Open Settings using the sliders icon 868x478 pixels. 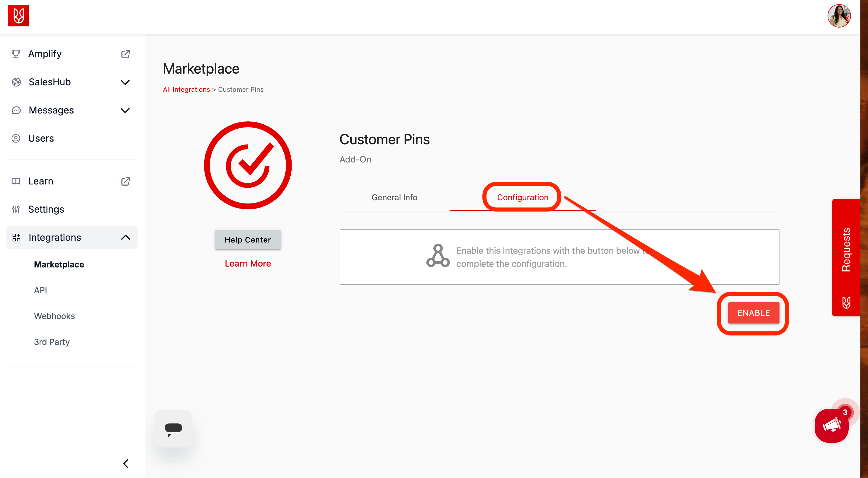point(16,209)
